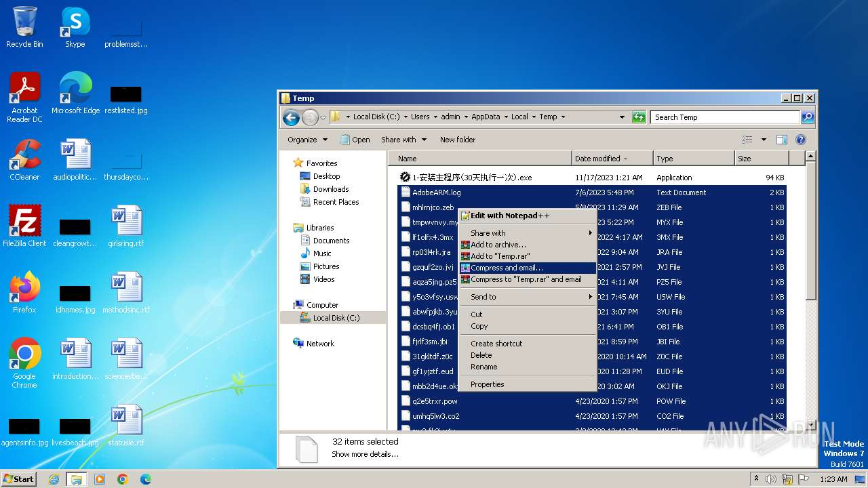Viewport: 868px width, 488px height.
Task: Select methodsinc.rtf desktop file
Action: [x=126, y=293]
